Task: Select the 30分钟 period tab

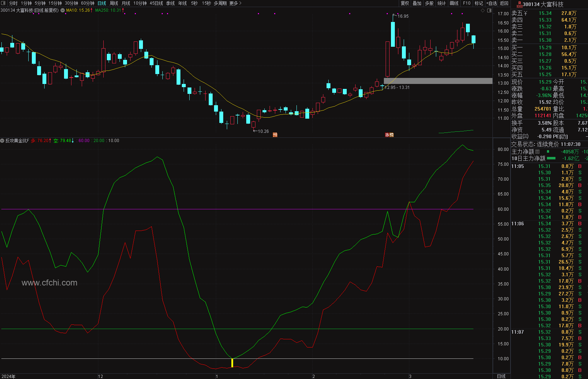Action: (x=71, y=3)
